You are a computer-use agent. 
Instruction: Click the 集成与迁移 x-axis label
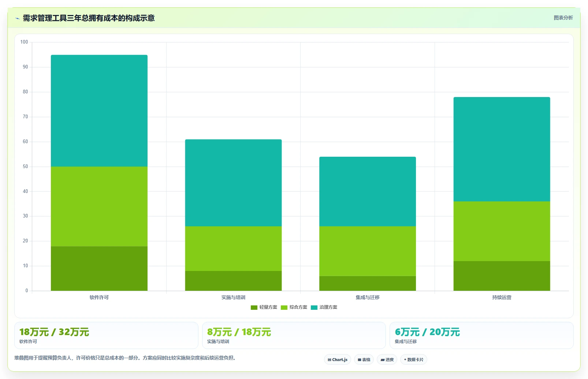[368, 297]
